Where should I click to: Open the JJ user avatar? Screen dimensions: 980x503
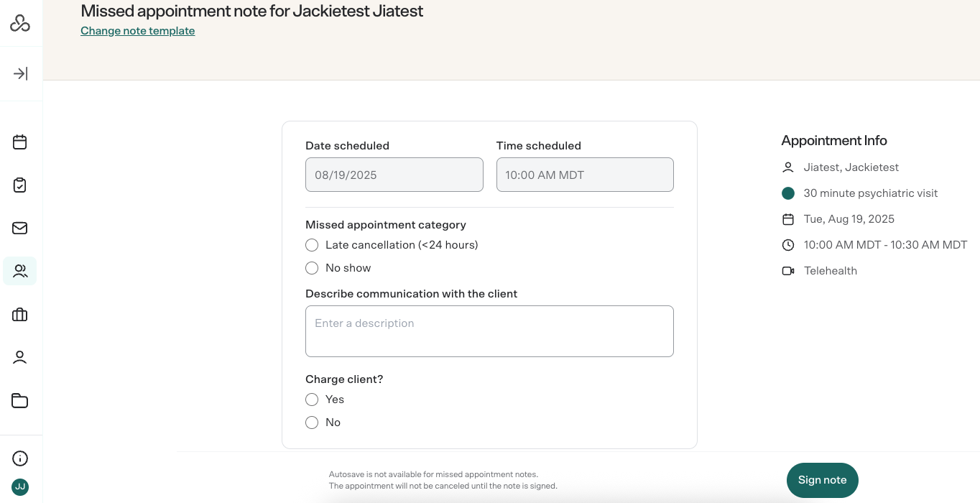pos(20,486)
